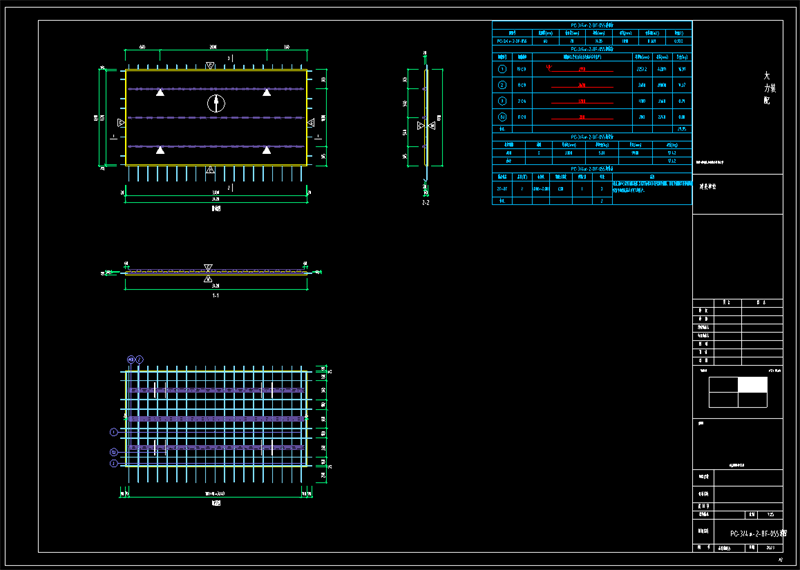
Task: Click the view marker triangle above the plan's top edge
Action: (x=210, y=66)
